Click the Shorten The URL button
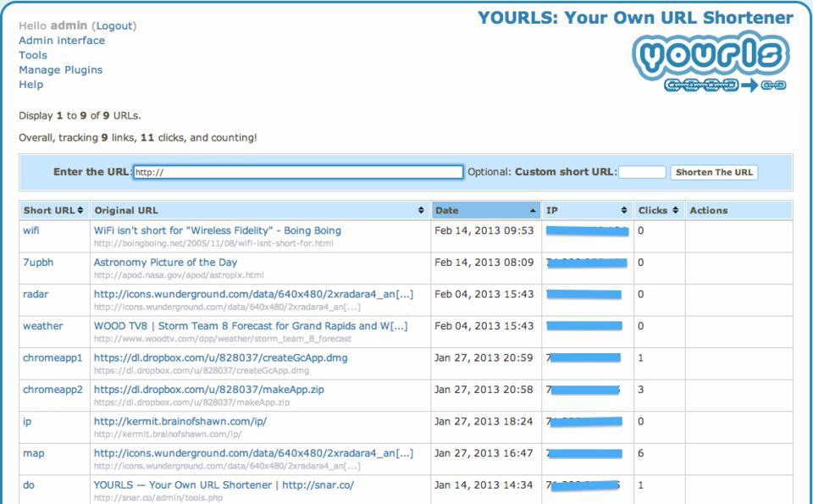Screen dimensions: 813x504 coord(714,173)
